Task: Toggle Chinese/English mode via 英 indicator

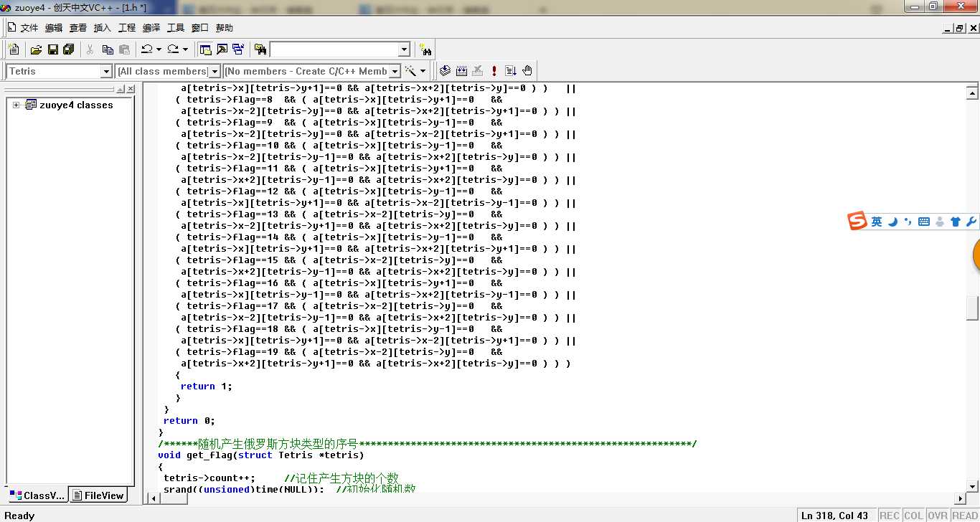Action: (x=877, y=222)
